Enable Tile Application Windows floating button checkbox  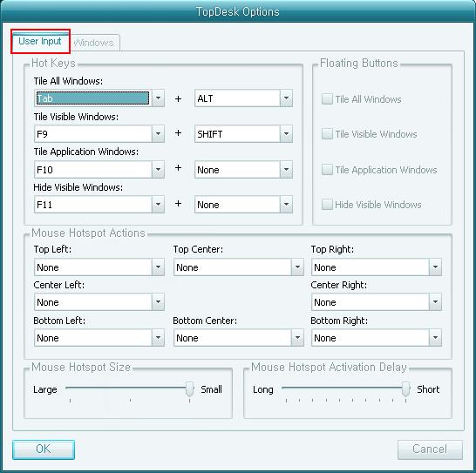[x=327, y=169]
